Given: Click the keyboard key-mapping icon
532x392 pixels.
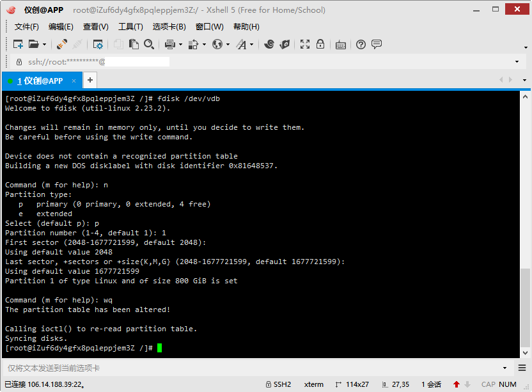Looking at the screenshot, I should (341, 45).
